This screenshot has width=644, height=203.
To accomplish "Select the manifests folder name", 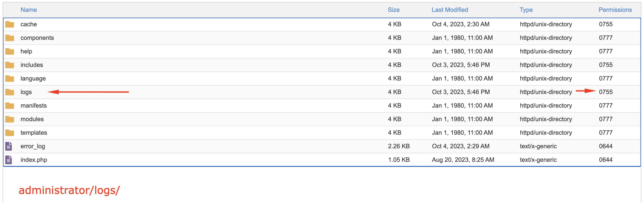I will [x=33, y=105].
